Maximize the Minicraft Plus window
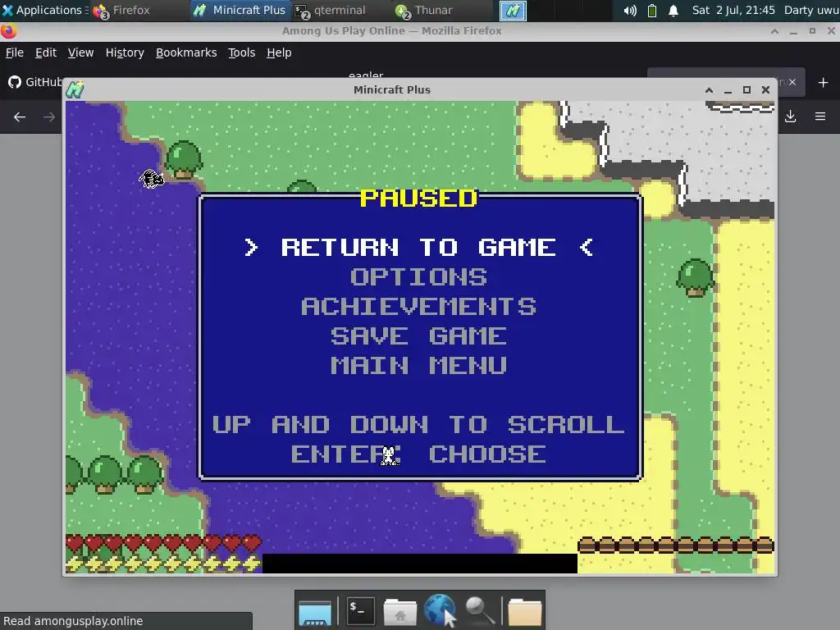840x630 pixels. [x=746, y=90]
